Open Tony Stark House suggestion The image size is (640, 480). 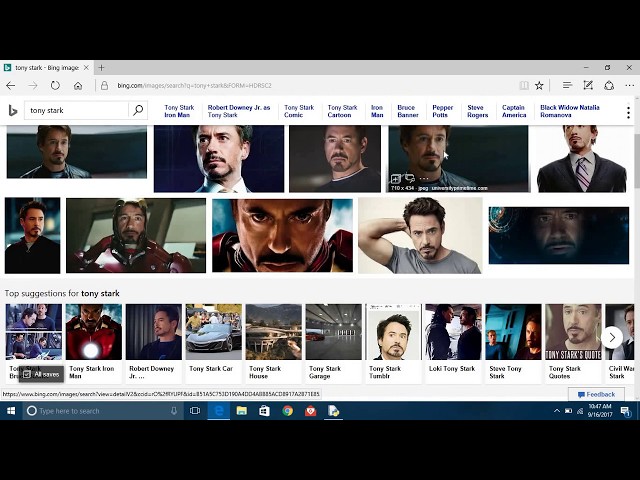(273, 343)
